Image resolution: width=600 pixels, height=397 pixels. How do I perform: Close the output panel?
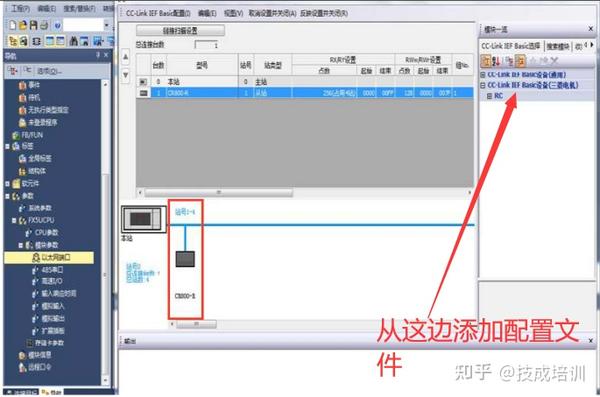[590, 340]
